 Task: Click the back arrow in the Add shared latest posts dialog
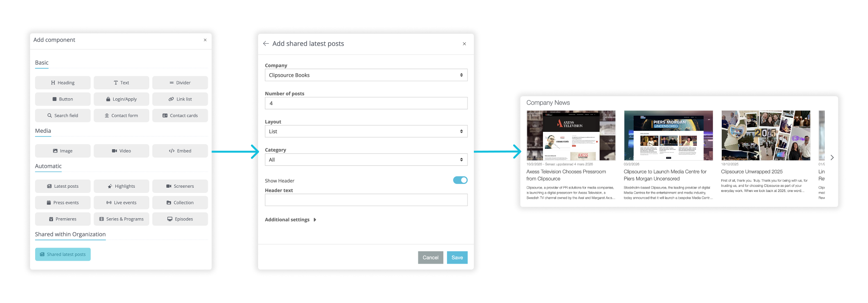coord(266,44)
